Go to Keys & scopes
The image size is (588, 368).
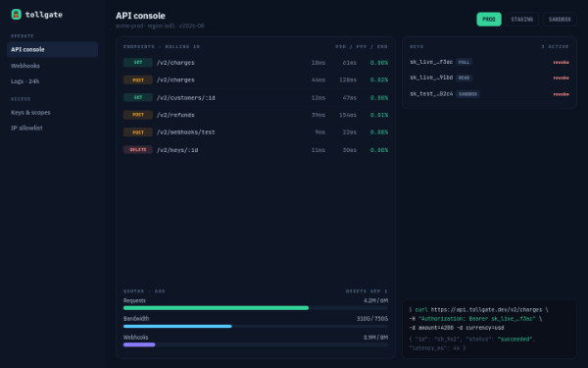click(x=52, y=112)
